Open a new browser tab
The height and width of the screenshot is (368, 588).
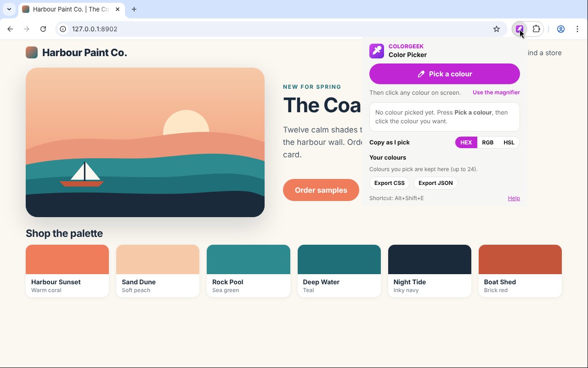(134, 9)
